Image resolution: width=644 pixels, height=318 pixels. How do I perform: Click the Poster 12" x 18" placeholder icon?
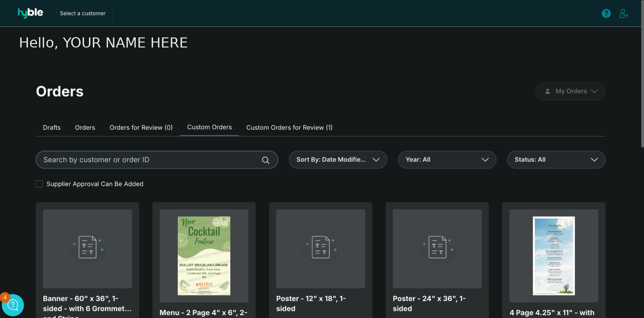[320, 247]
